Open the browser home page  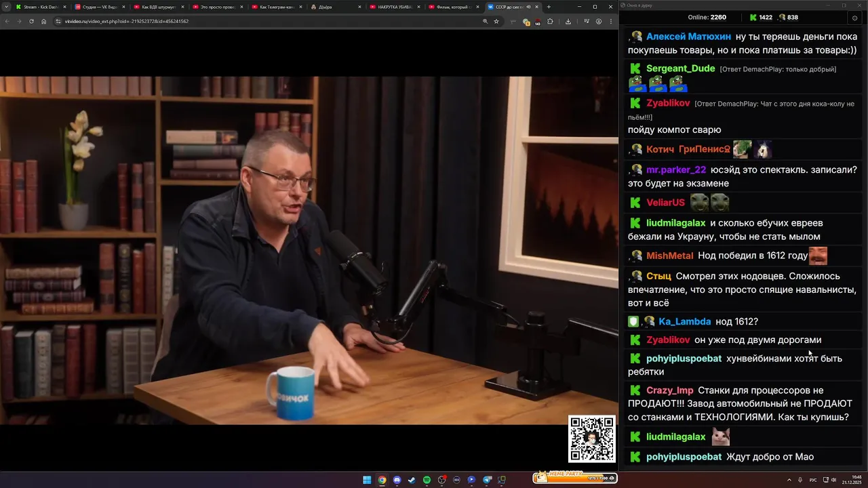(43, 21)
